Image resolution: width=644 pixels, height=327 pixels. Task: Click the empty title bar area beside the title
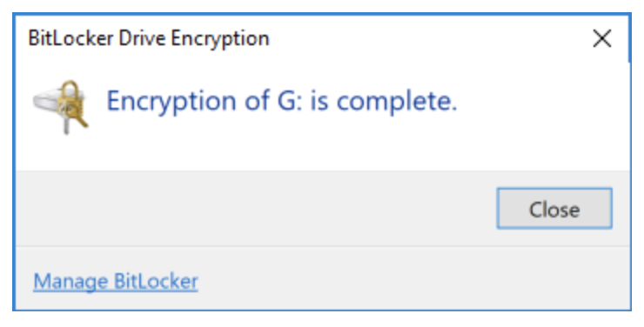tap(427, 38)
